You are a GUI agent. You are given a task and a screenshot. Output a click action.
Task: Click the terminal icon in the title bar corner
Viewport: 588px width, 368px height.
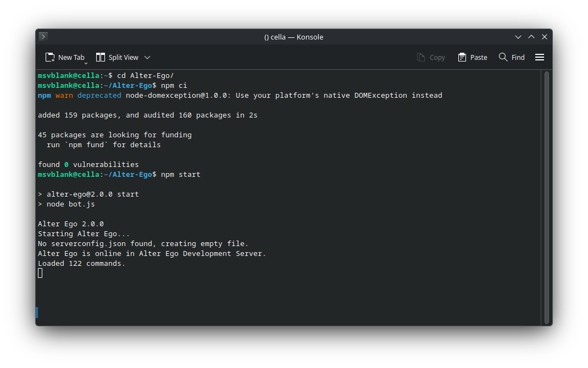(x=43, y=36)
